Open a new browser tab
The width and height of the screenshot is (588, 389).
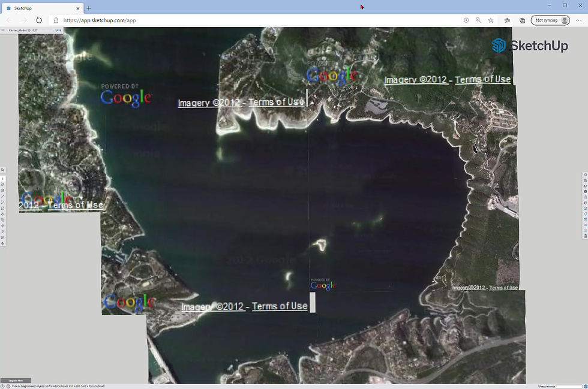[x=89, y=8]
